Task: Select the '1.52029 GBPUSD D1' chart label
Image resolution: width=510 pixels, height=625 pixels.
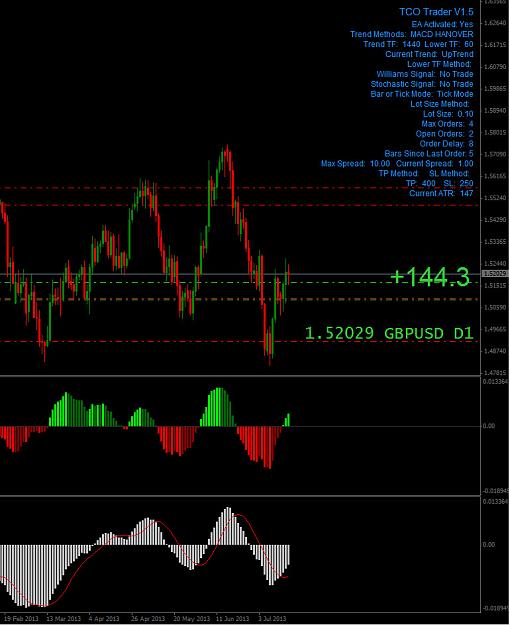Action: click(389, 333)
